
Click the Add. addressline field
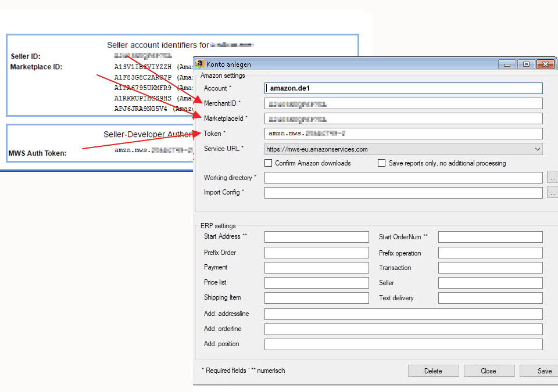pos(403,314)
